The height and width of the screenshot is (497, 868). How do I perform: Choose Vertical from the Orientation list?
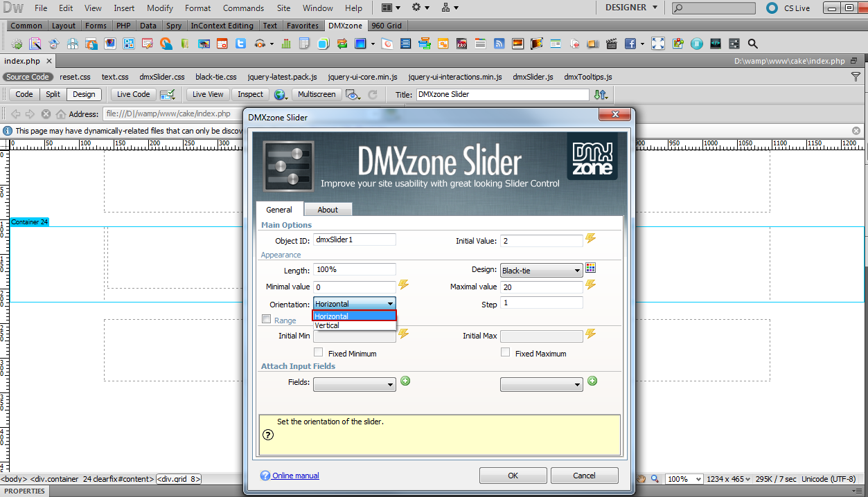coord(355,325)
